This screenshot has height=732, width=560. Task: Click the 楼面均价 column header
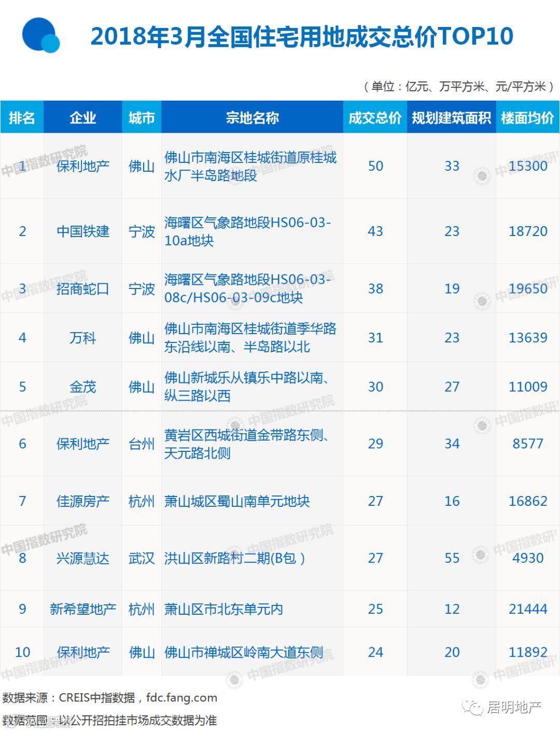point(528,118)
